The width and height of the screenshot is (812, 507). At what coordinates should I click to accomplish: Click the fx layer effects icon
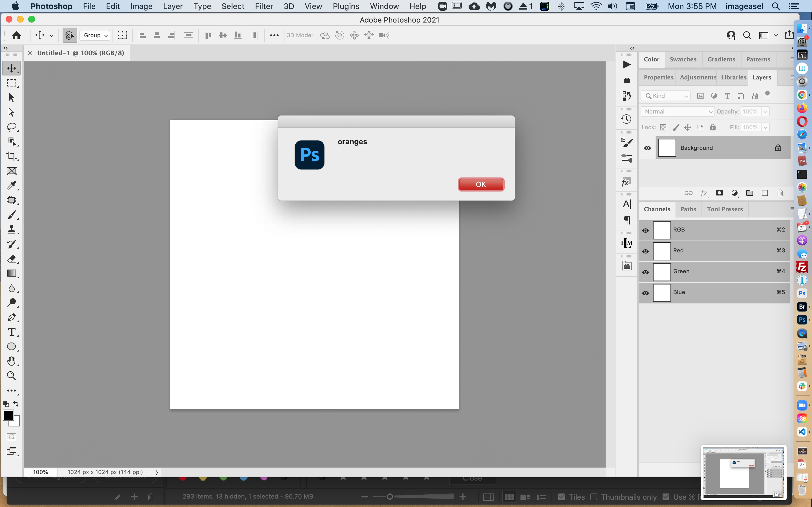click(704, 193)
